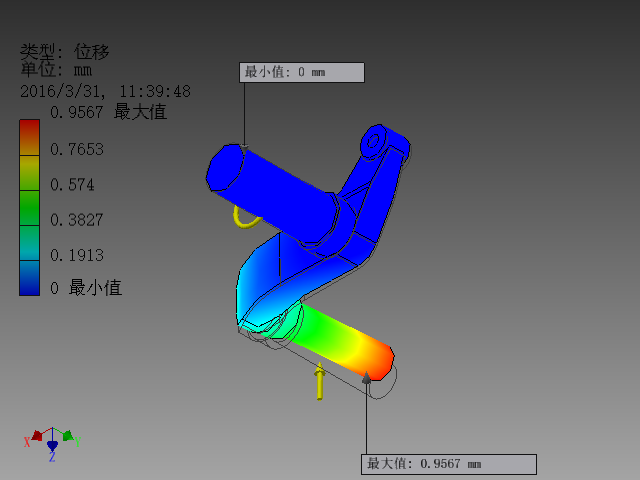The image size is (640, 480).
Task: Click the 0.7653 legend value
Action: pyautogui.click(x=77, y=149)
